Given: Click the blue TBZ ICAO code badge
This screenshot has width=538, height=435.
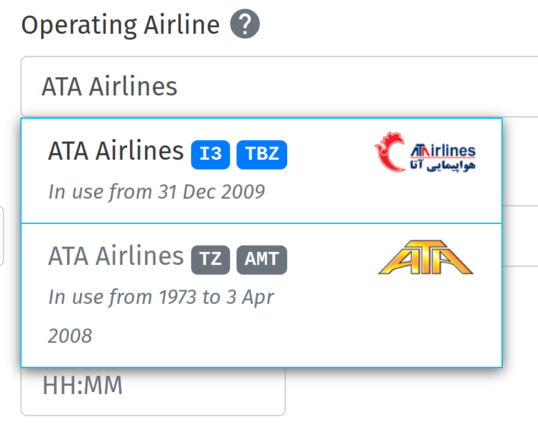Looking at the screenshot, I should click(261, 154).
